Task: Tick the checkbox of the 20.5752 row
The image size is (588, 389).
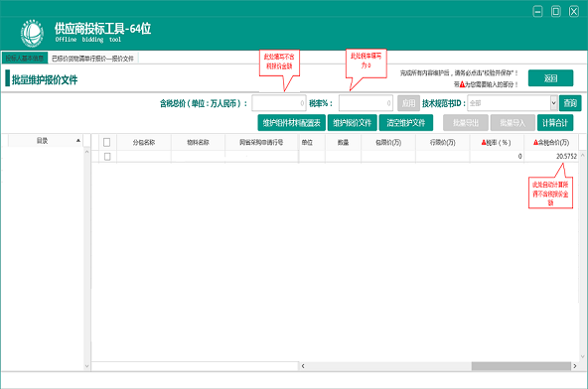Action: point(107,156)
